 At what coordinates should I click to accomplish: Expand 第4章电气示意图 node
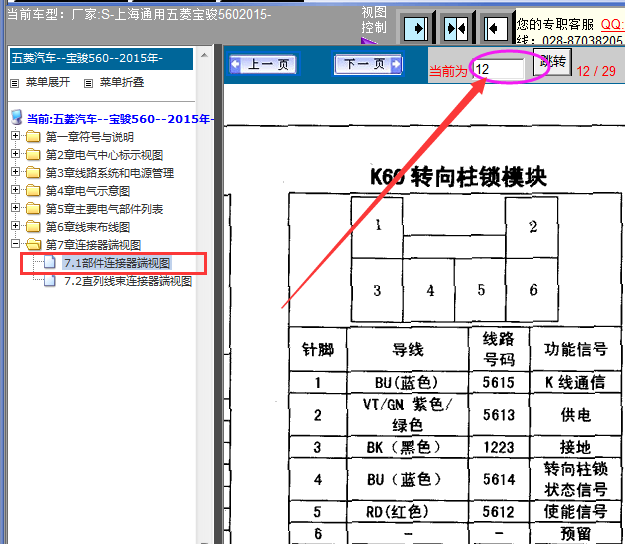tap(15, 189)
